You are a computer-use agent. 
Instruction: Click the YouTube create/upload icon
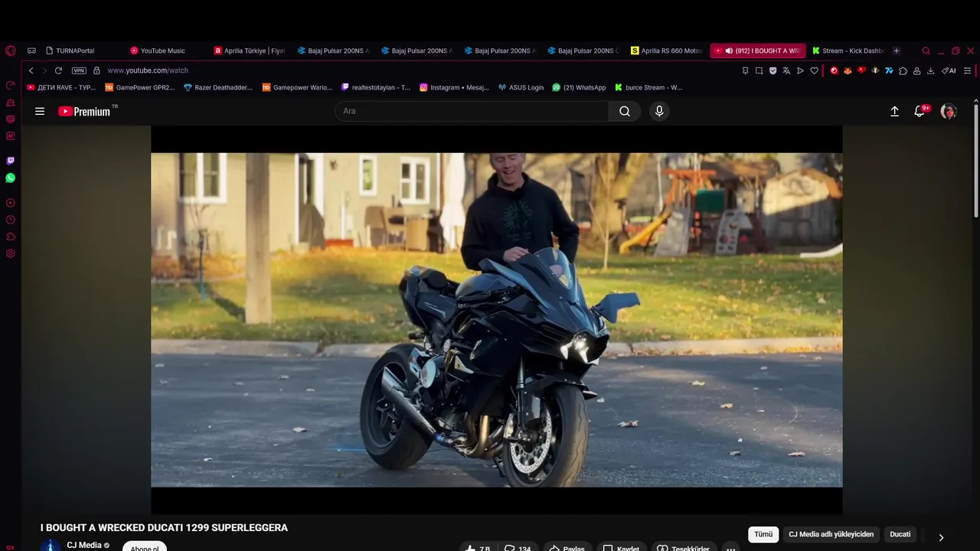pyautogui.click(x=894, y=111)
